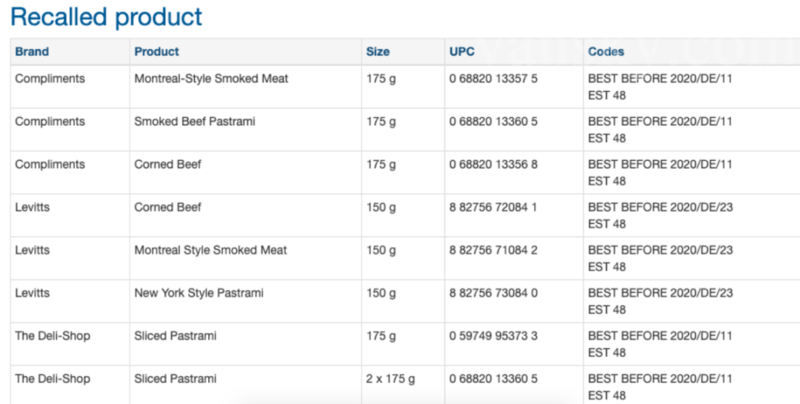The width and height of the screenshot is (800, 404).
Task: Click the Brand column header
Action: click(x=32, y=52)
